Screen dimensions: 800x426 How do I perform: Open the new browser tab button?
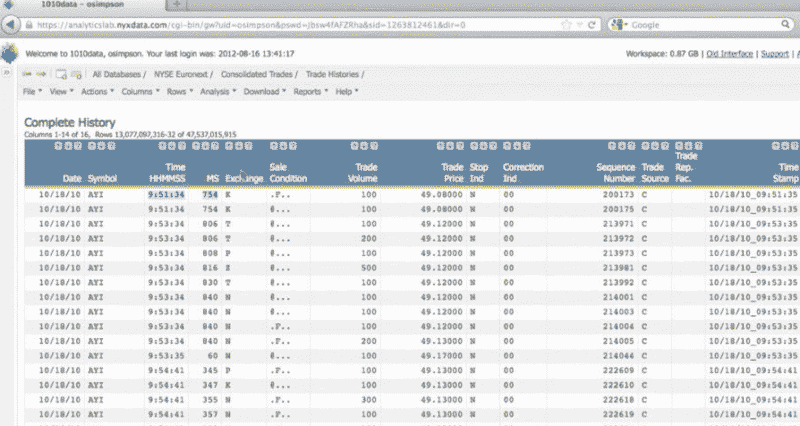coord(177,5)
